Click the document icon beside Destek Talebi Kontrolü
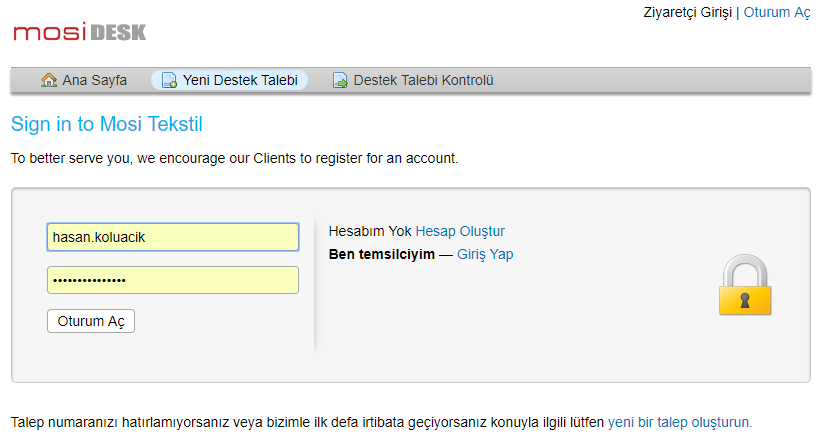The image size is (821, 436). point(340,80)
